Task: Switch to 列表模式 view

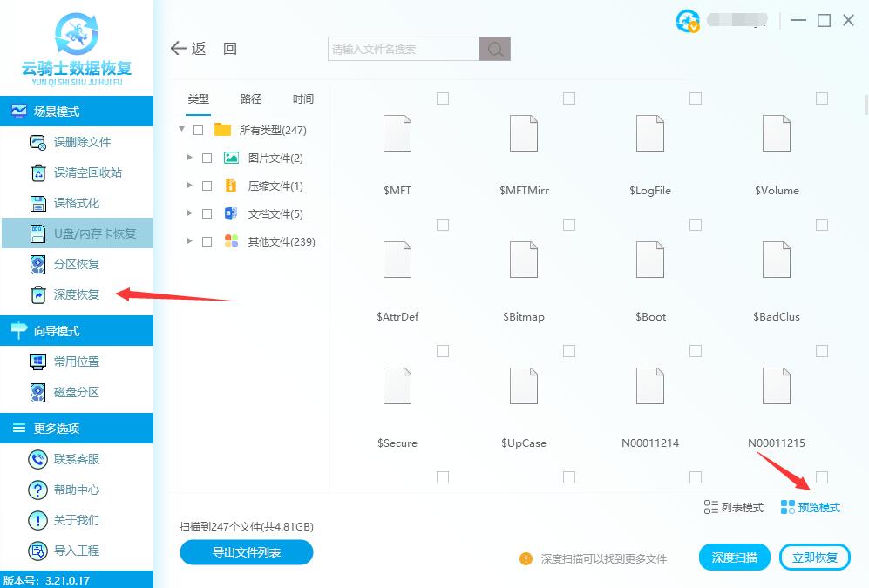Action: (733, 507)
